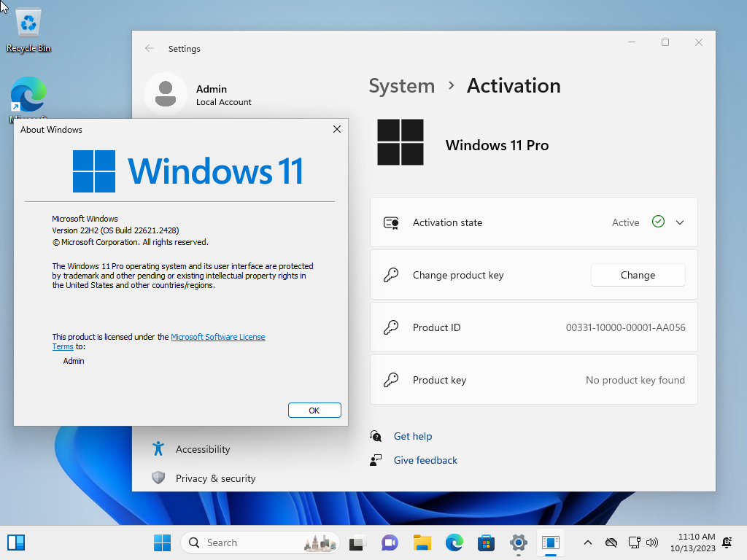
Task: Minimize the Settings window
Action: click(632, 42)
